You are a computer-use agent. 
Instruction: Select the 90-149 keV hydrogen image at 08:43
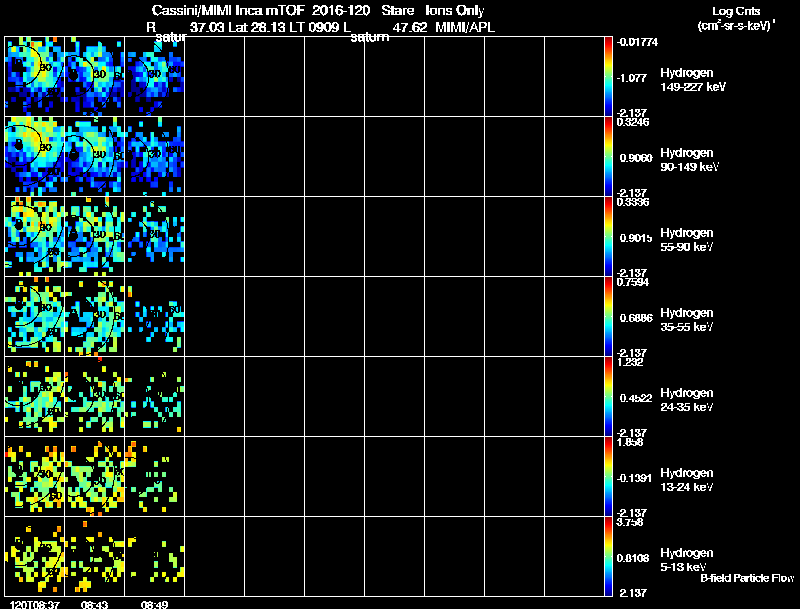[x=95, y=156]
